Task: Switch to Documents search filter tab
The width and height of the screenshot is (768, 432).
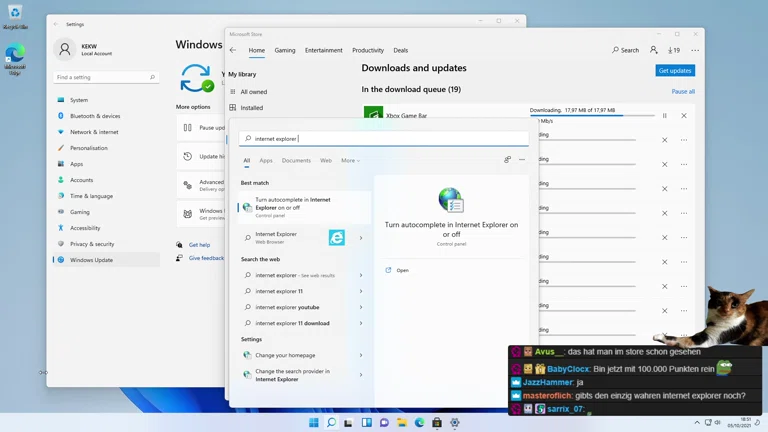Action: [x=296, y=161]
